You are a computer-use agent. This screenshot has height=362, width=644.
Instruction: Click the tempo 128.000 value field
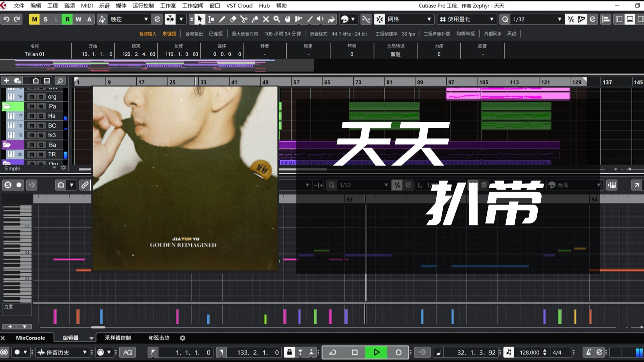coord(529,352)
